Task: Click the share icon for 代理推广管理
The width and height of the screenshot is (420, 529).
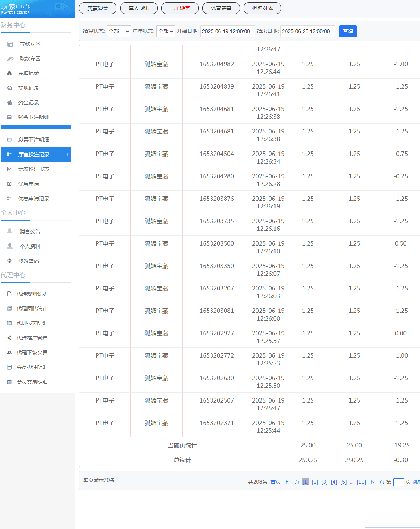Action: [10, 338]
